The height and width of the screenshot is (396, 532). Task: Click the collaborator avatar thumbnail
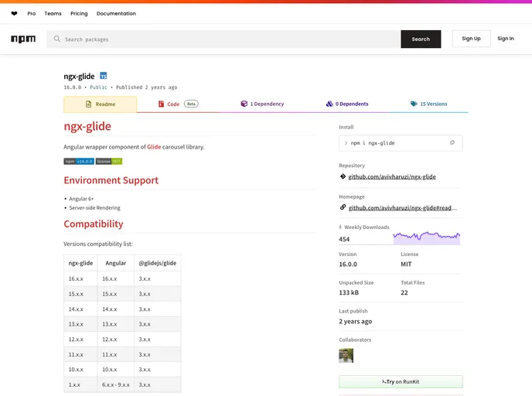(346, 356)
